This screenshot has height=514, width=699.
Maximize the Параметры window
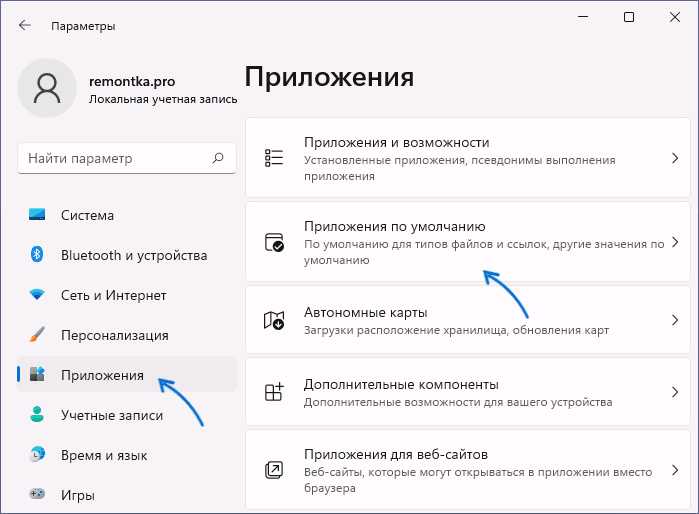629,17
